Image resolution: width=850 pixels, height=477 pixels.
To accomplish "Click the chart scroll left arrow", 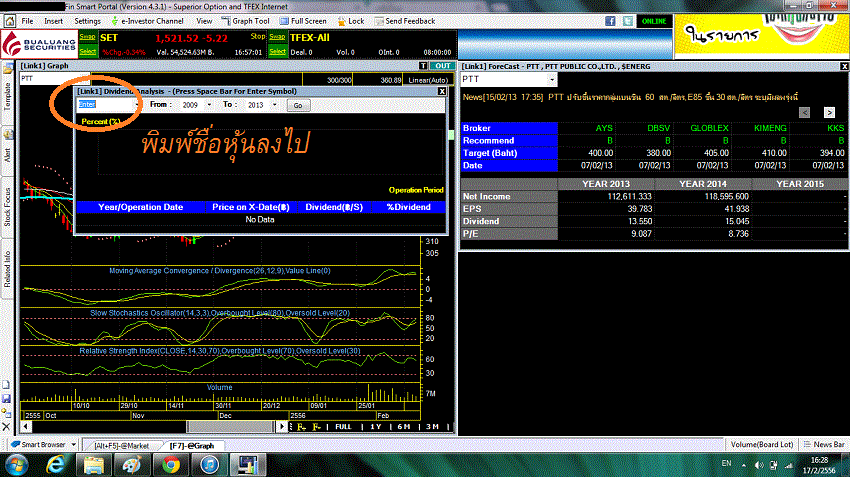I will pos(25,427).
